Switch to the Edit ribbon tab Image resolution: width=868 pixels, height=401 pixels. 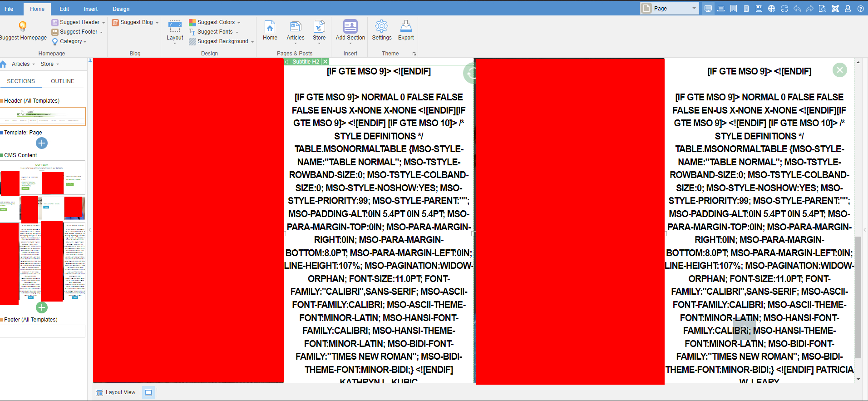point(64,9)
